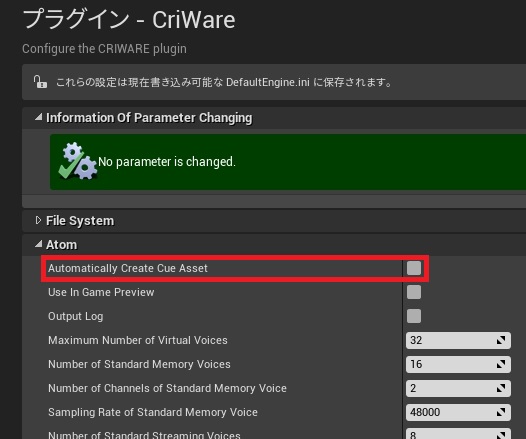Collapse the Atom section
Viewport: 526px width, 439px height.
[x=39, y=244]
